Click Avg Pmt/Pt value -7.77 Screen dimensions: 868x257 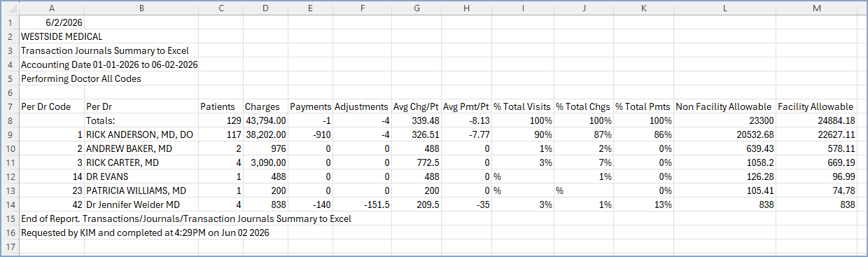(466, 134)
